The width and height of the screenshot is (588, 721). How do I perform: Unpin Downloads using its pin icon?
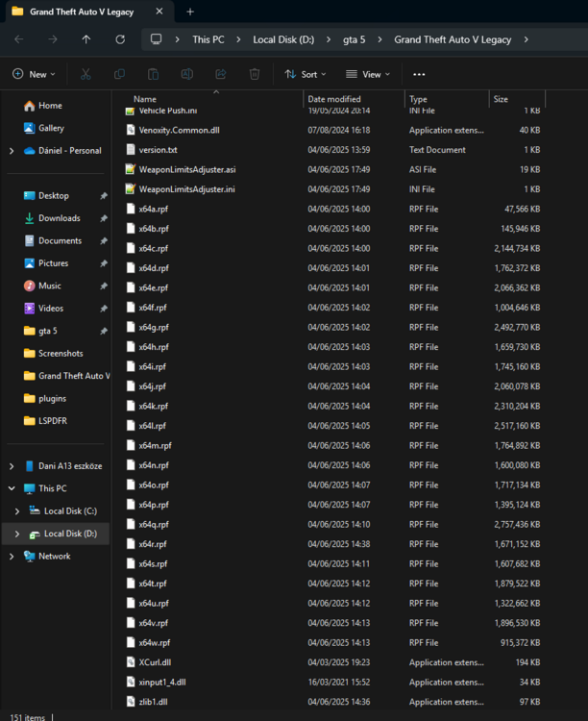(x=104, y=218)
